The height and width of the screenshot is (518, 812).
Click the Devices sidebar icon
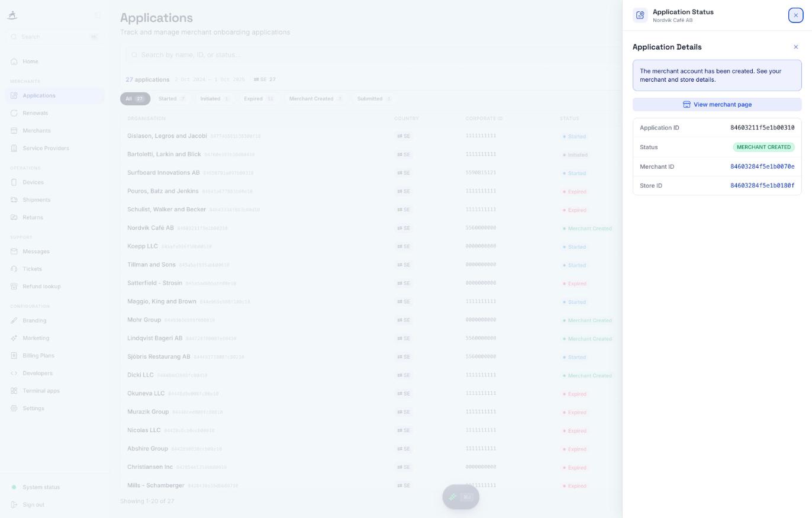point(14,182)
